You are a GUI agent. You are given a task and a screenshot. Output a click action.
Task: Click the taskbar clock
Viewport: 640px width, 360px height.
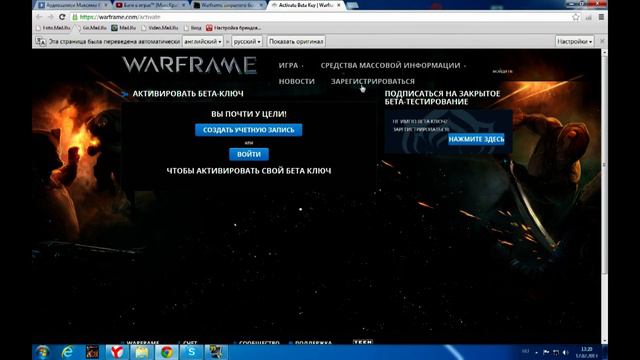[x=587, y=352]
